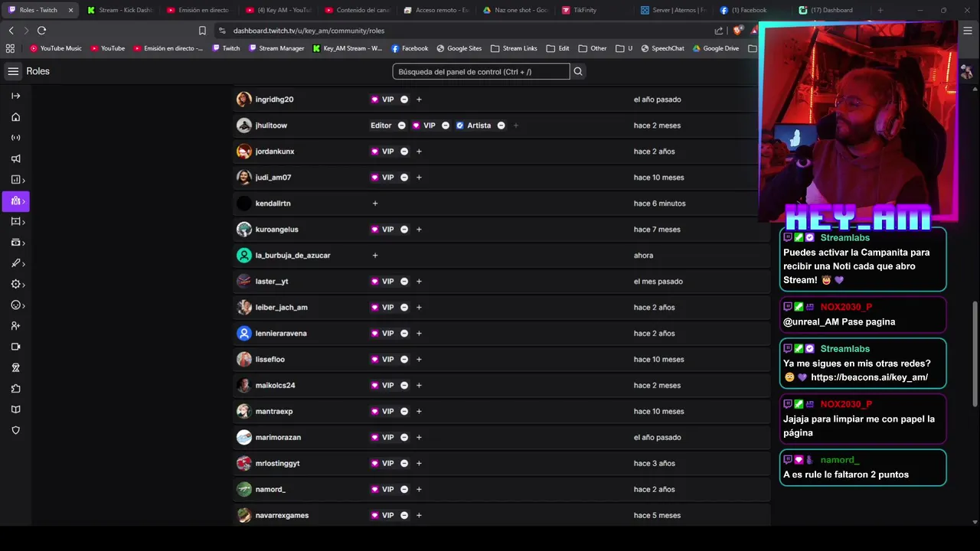Open la_burbuja_de_azucar profile link
This screenshot has width=980, height=551.
[293, 256]
